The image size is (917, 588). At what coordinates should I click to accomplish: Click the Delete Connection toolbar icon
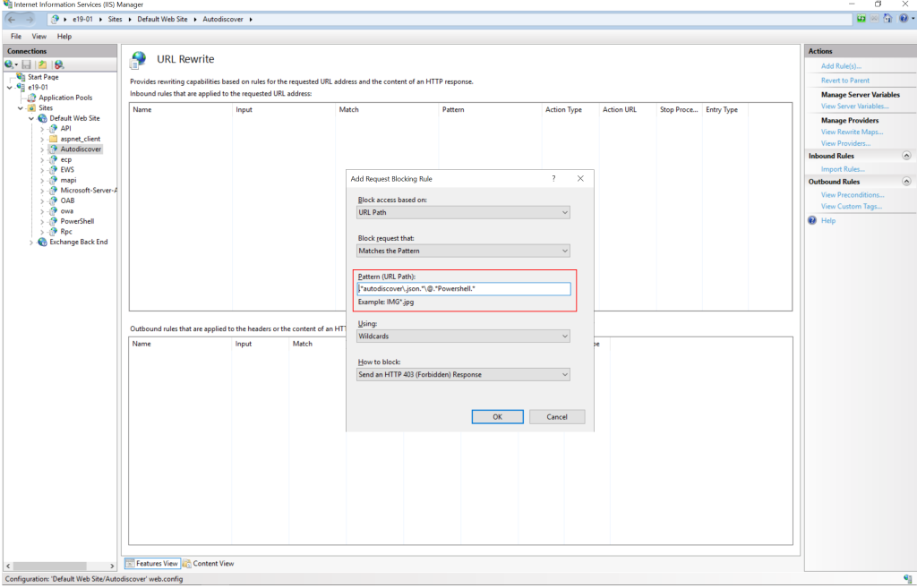(x=59, y=64)
